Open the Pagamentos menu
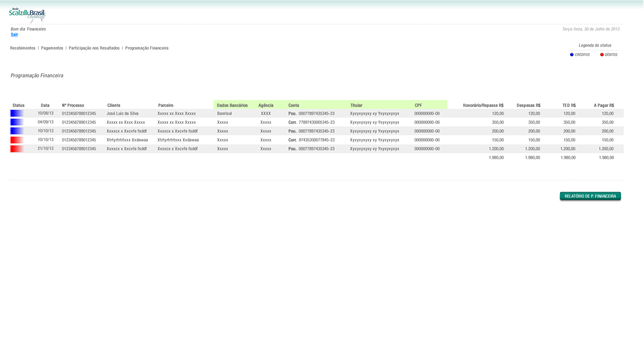 52,48
